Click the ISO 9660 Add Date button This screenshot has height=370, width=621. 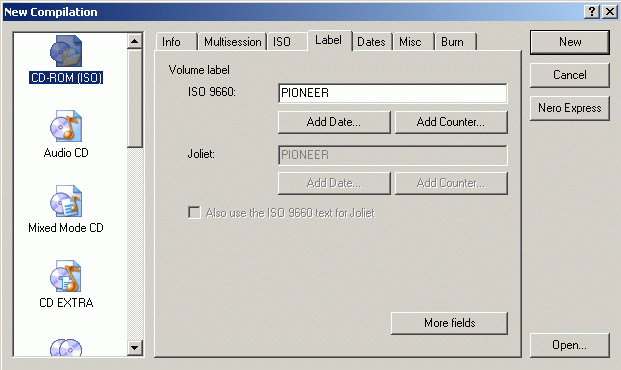pos(334,122)
